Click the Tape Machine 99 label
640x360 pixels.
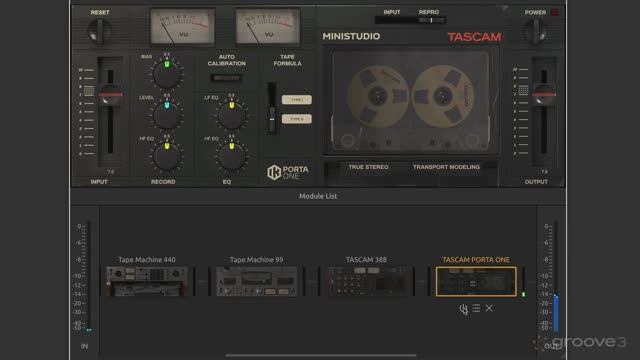pos(257,260)
